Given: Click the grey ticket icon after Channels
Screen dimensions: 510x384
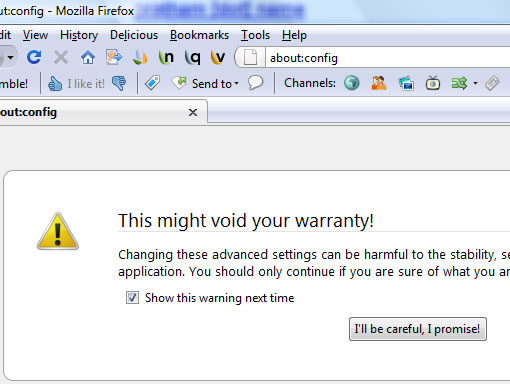Looking at the screenshot, I should pos(492,83).
